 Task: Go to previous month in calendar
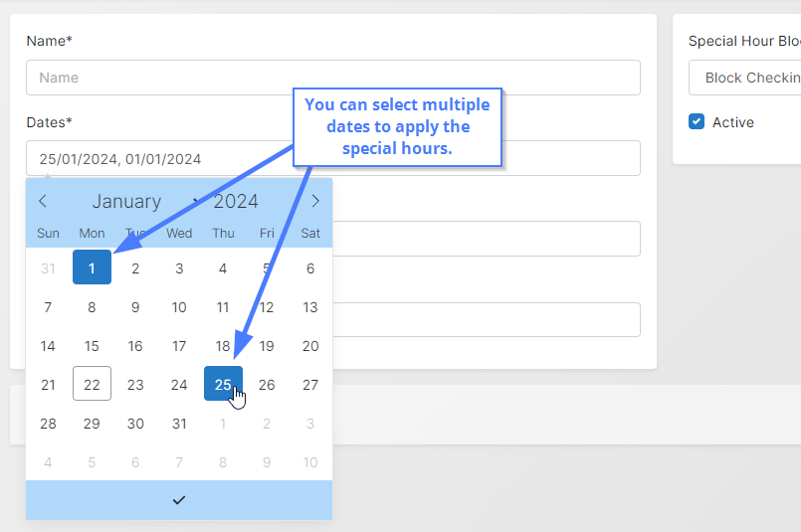[43, 202]
